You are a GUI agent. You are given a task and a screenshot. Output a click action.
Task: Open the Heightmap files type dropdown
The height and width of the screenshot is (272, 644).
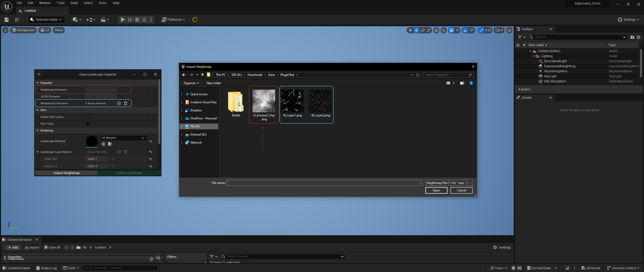pos(449,183)
